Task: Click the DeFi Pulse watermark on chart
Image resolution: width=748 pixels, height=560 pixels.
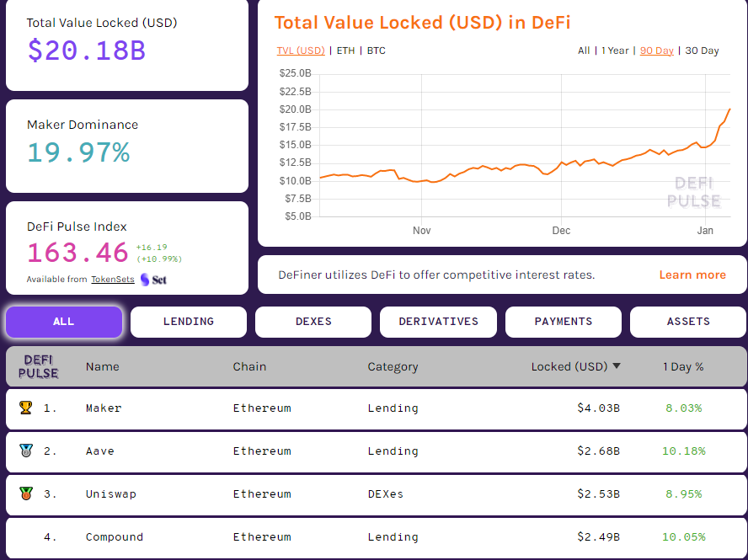Action: pos(693,191)
